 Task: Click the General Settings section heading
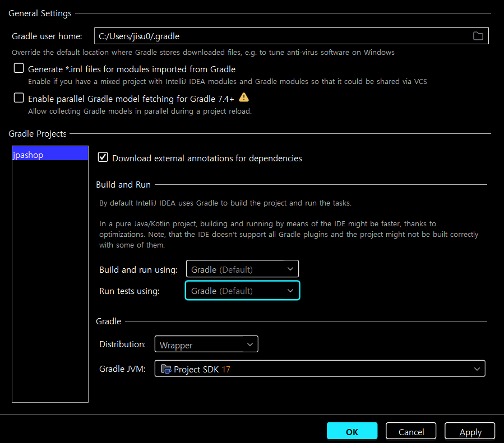click(40, 13)
